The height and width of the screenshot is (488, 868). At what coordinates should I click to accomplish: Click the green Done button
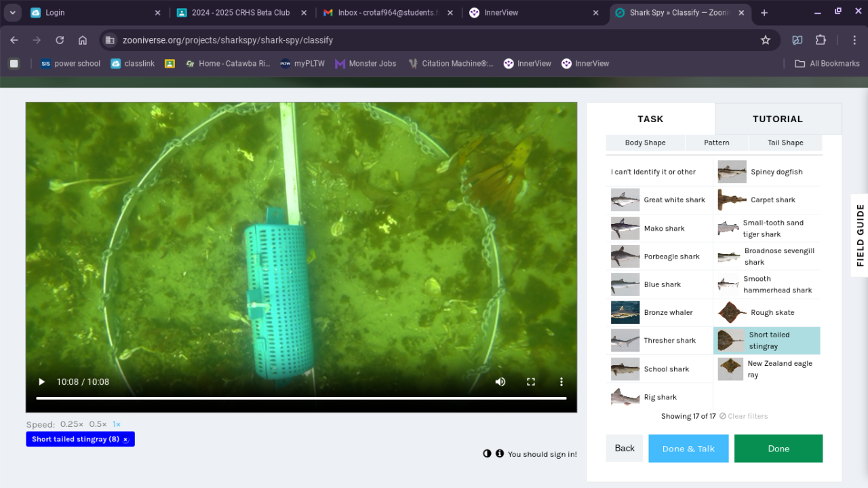[x=778, y=449]
